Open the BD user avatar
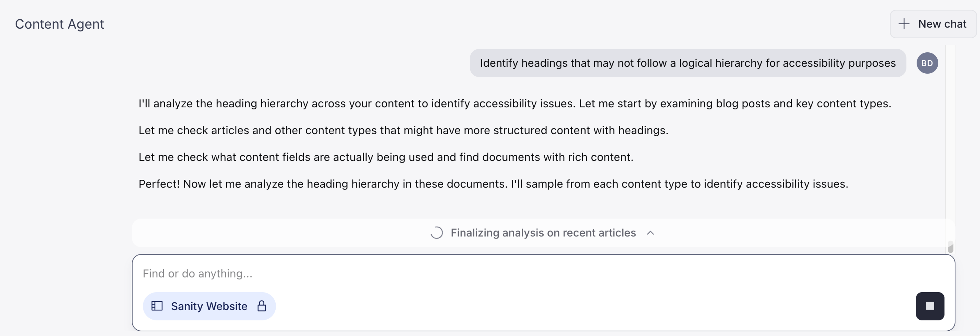This screenshot has width=980, height=336. click(x=927, y=63)
